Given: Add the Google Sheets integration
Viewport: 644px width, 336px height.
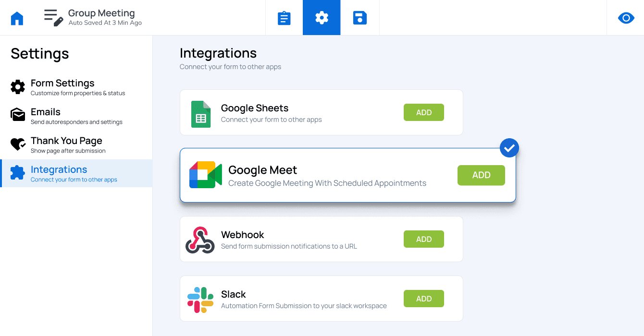Looking at the screenshot, I should 424,112.
